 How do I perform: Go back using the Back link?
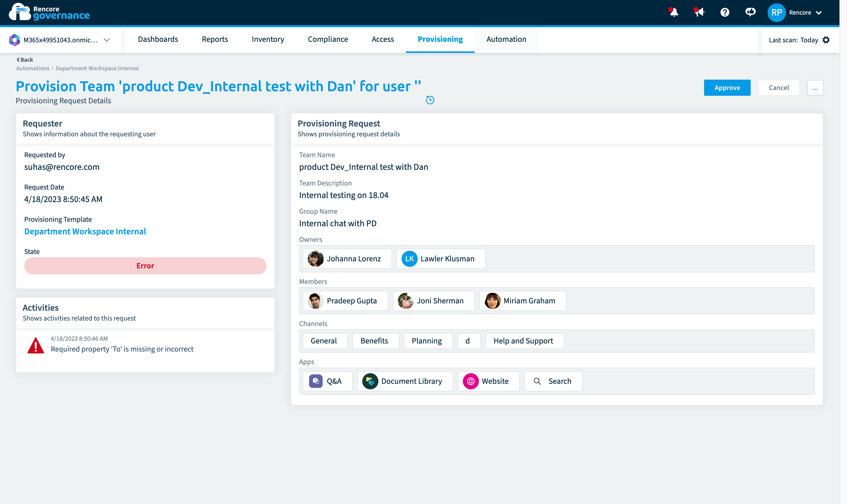click(x=24, y=59)
